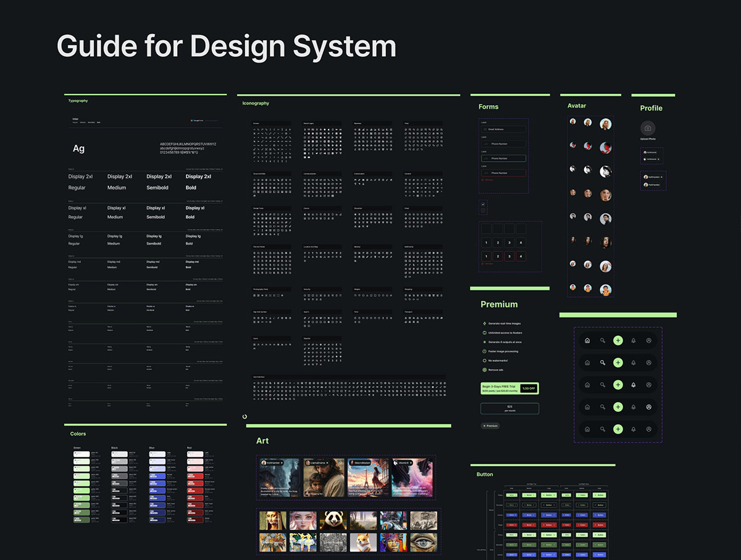This screenshot has height=560, width=741.
Task: Open the panda artwork thumbnail
Action: click(333, 520)
